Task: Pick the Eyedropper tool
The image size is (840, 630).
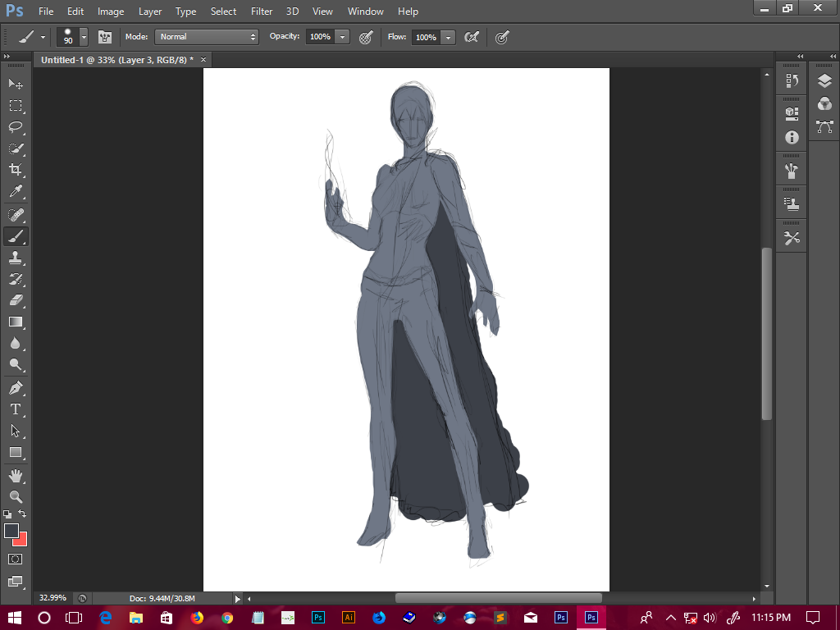Action: tap(16, 192)
